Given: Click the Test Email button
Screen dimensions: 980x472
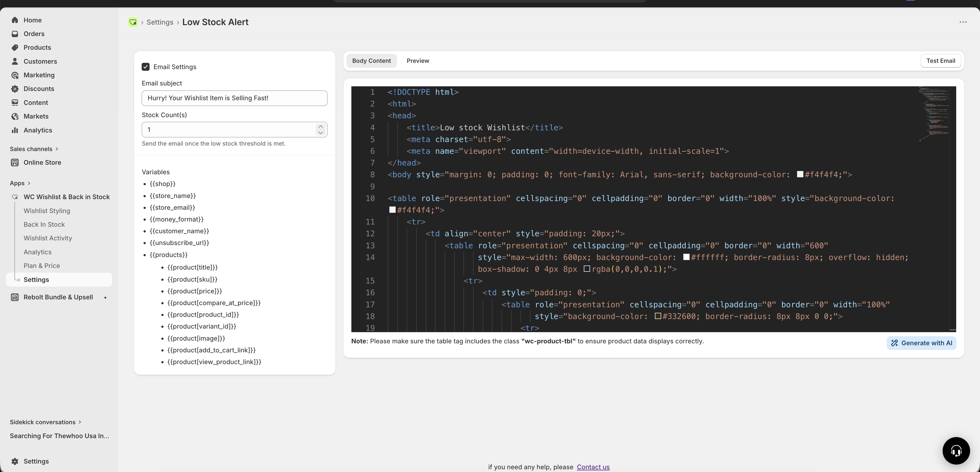Looking at the screenshot, I should [940, 61].
